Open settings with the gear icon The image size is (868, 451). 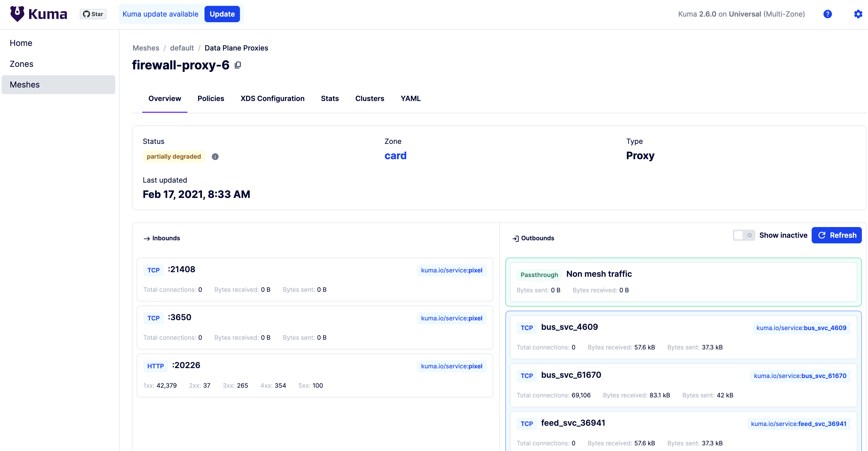click(858, 14)
